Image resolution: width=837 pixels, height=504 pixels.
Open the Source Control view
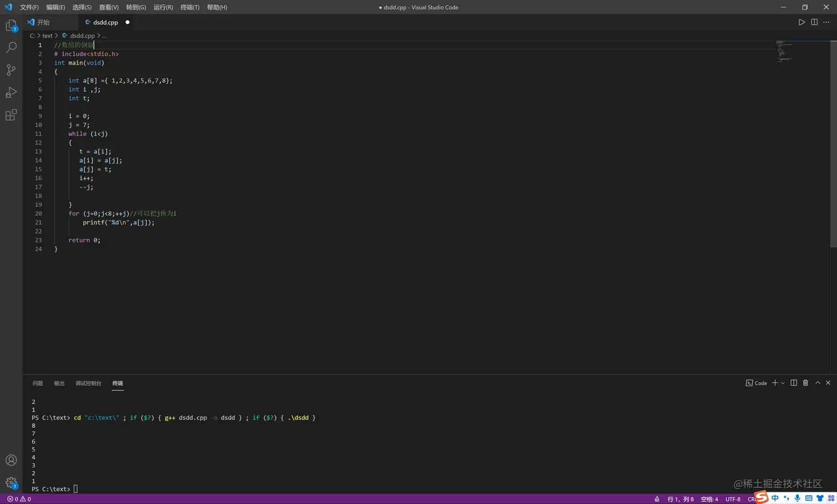pyautogui.click(x=11, y=70)
